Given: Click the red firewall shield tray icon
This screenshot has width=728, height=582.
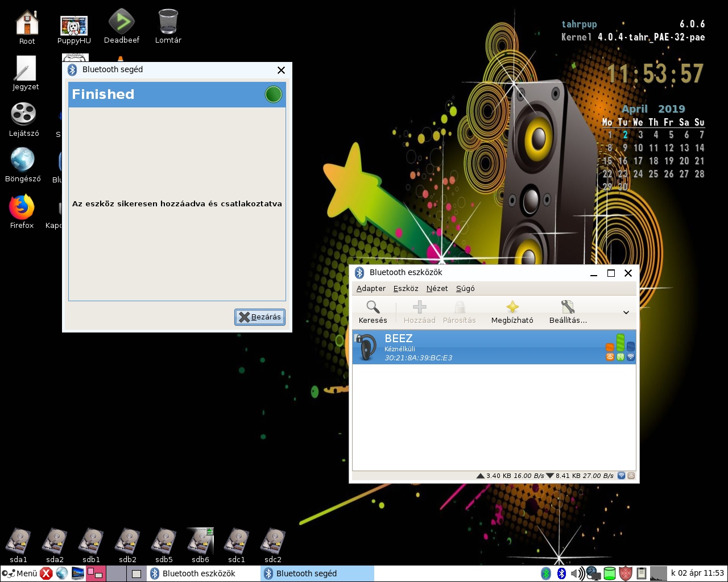Looking at the screenshot, I should (625, 573).
